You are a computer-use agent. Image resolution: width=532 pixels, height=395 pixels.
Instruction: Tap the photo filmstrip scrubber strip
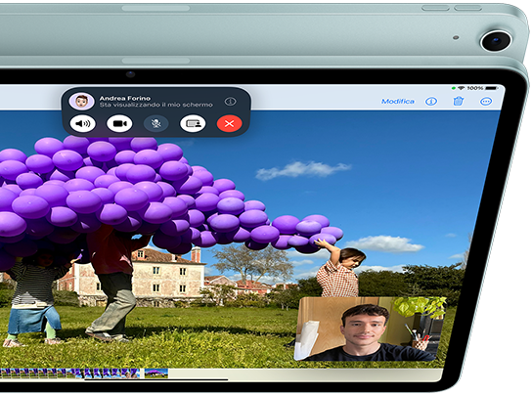[x=69, y=373]
